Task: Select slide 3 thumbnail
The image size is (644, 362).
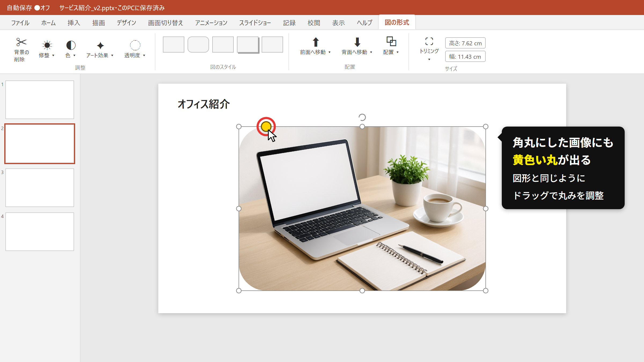Action: (x=40, y=188)
